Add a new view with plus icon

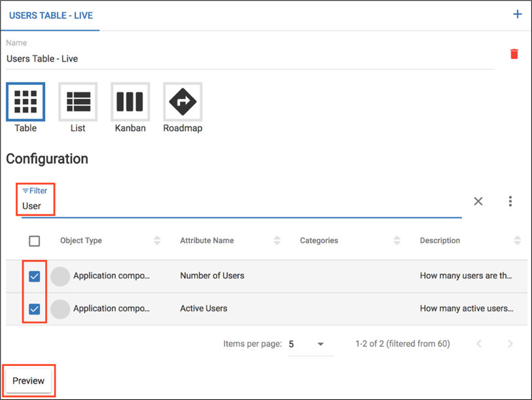517,14
